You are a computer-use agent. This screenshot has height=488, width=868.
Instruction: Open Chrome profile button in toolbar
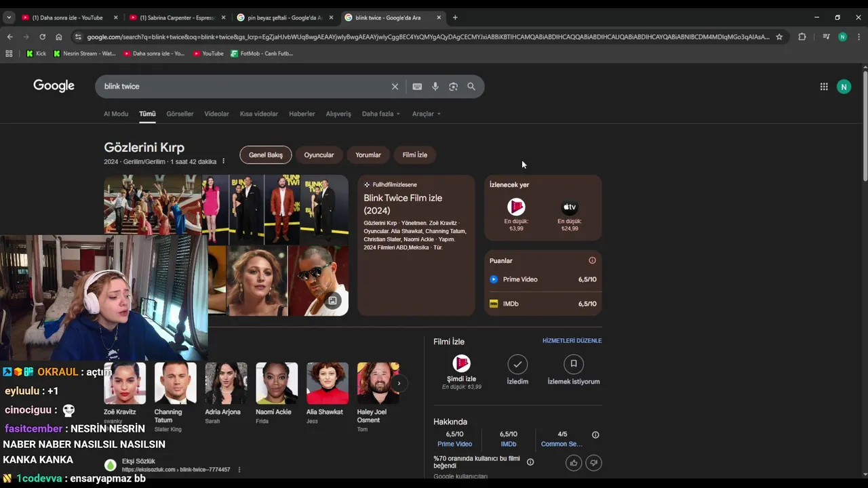tap(842, 37)
